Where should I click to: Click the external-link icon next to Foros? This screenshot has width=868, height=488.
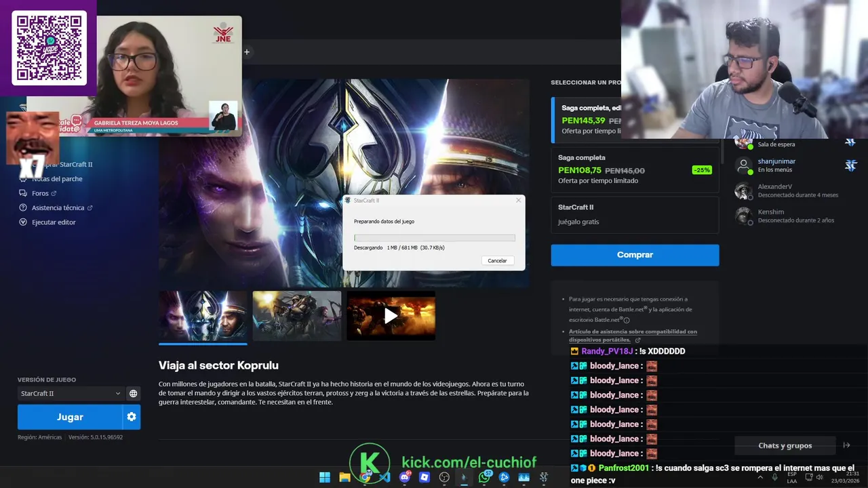pos(54,193)
